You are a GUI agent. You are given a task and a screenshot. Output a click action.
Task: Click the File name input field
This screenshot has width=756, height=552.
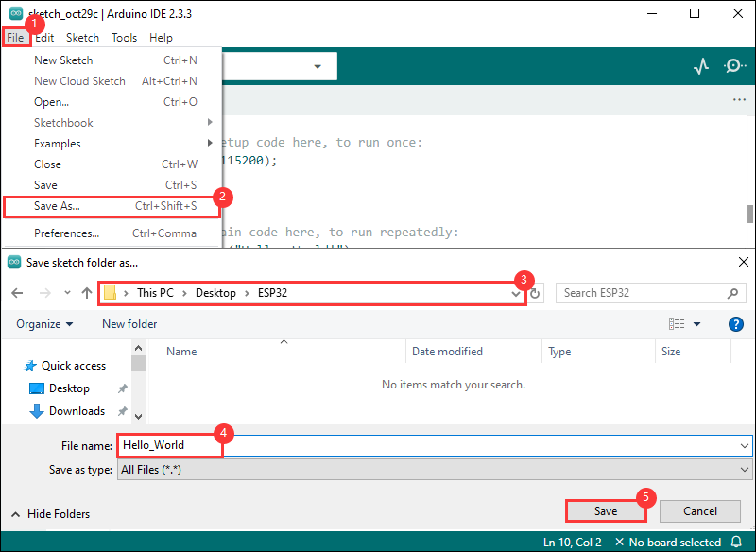click(425, 445)
